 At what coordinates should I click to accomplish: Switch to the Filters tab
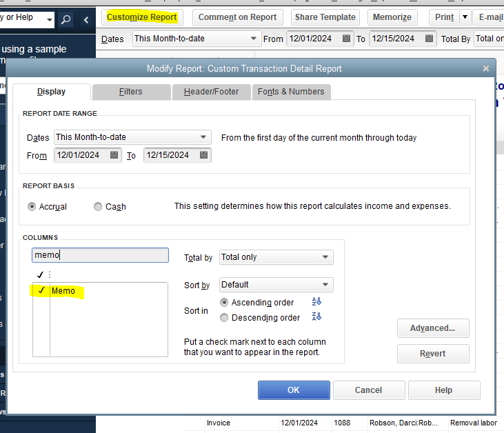(131, 92)
